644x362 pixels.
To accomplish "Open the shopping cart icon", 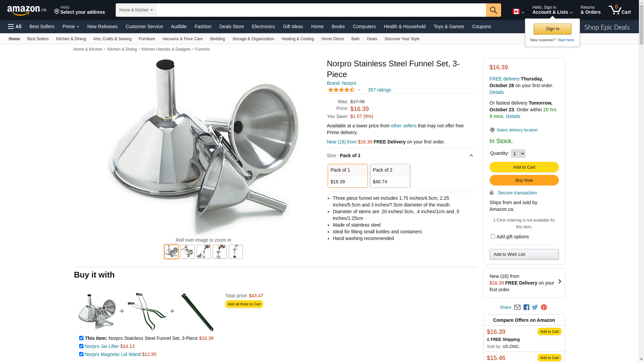I will (620, 10).
